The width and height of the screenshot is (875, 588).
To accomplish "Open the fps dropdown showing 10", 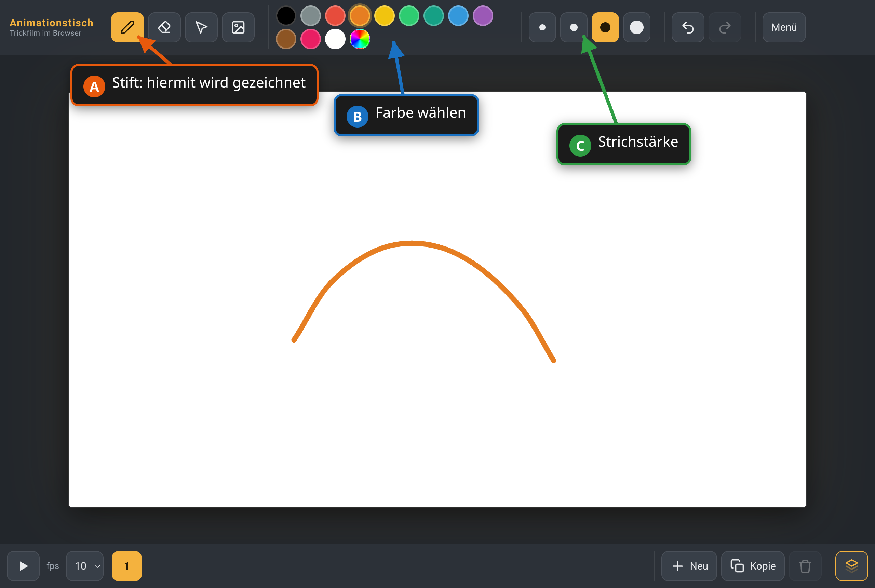I will pyautogui.click(x=85, y=566).
